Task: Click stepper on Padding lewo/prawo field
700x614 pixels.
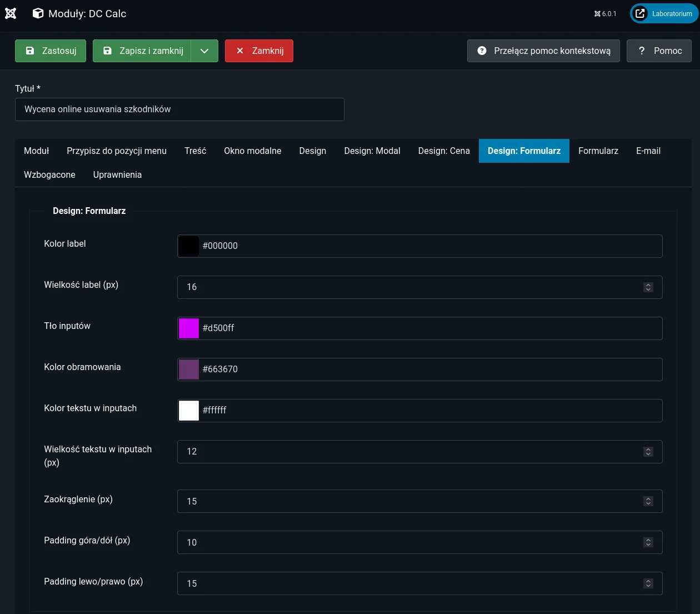Action: 648,583
